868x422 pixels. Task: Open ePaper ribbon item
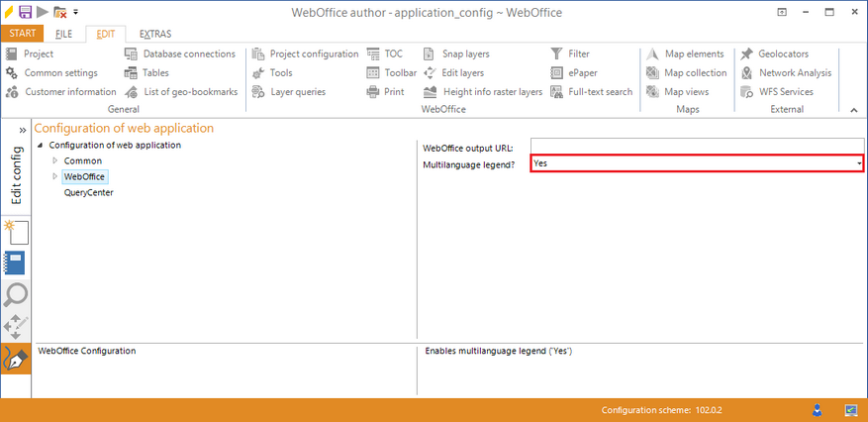point(574,72)
